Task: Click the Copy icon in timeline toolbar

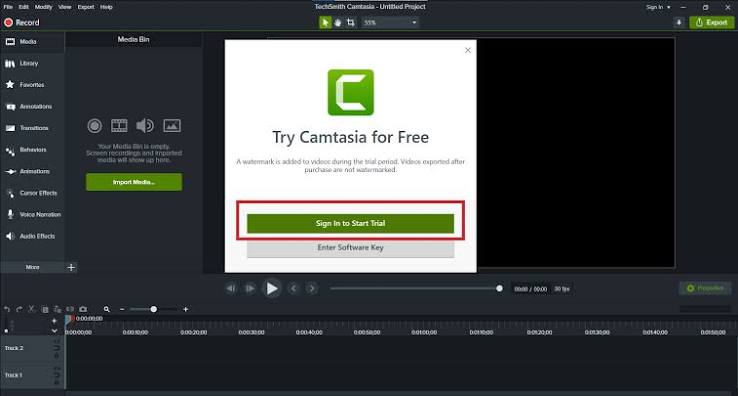Action: (45, 310)
